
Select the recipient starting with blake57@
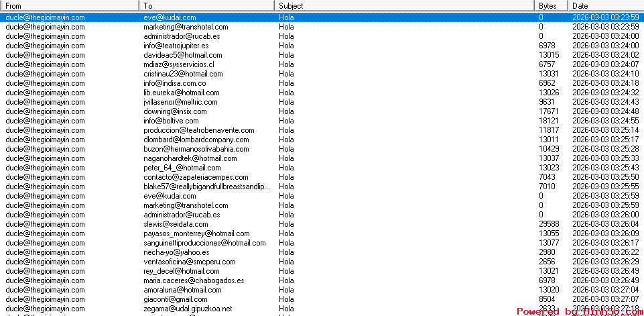point(207,187)
